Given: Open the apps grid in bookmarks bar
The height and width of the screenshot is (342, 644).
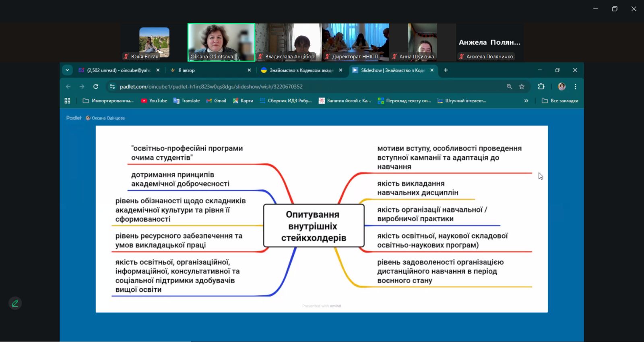Looking at the screenshot, I should pos(67,101).
